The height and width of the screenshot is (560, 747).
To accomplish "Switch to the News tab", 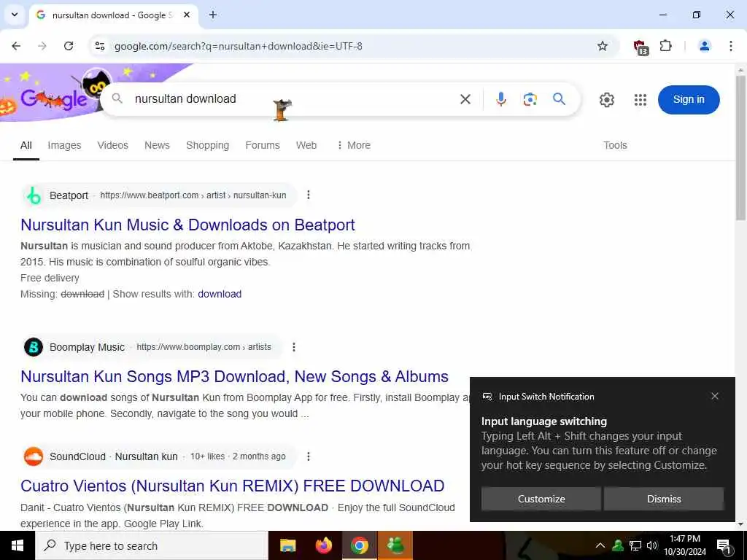I will pos(158,145).
